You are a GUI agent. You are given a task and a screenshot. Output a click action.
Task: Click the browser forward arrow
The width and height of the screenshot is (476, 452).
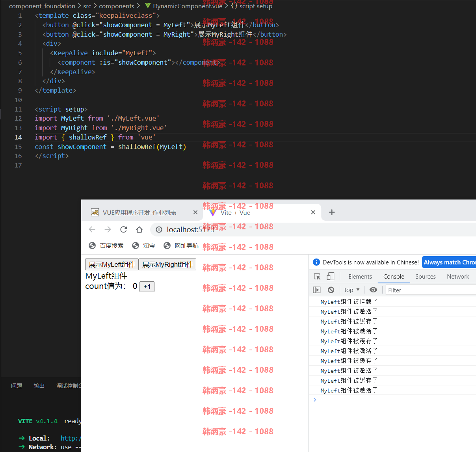pos(108,229)
